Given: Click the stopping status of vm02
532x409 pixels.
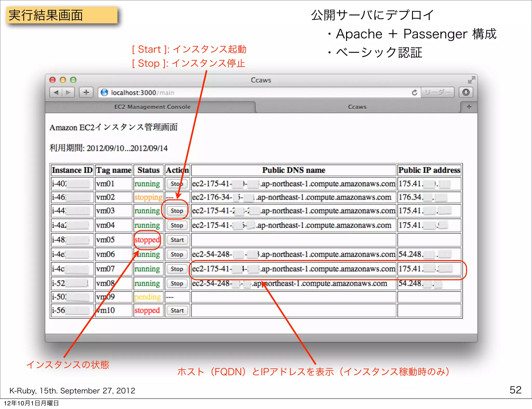Looking at the screenshot, I should click(x=148, y=197).
